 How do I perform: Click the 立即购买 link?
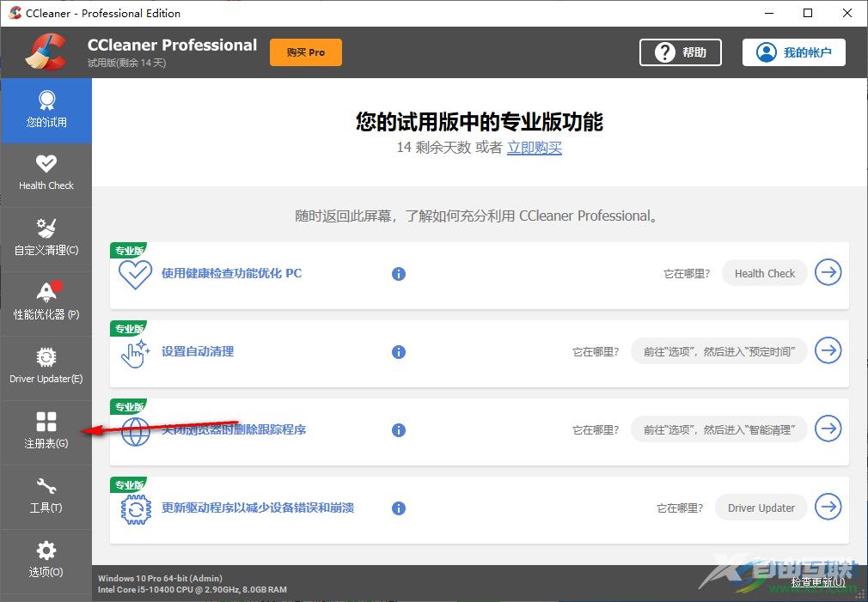click(534, 148)
